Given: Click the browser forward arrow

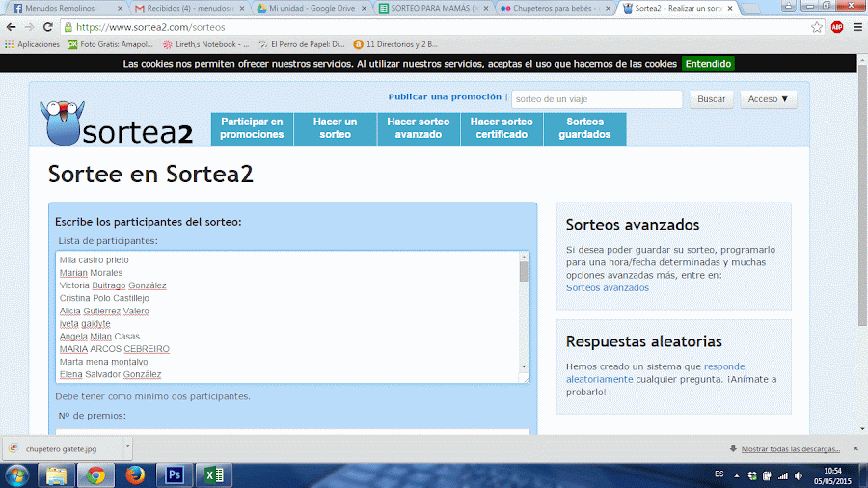Looking at the screenshot, I should (x=29, y=27).
